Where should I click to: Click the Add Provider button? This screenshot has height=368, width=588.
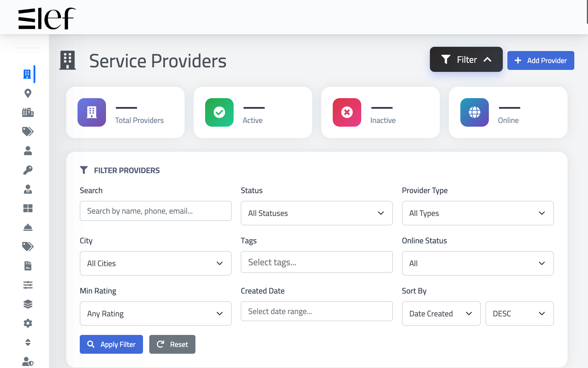click(541, 60)
